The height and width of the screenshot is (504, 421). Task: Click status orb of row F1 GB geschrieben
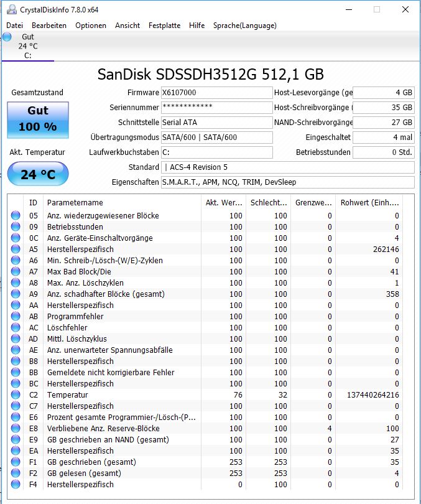[x=16, y=462]
